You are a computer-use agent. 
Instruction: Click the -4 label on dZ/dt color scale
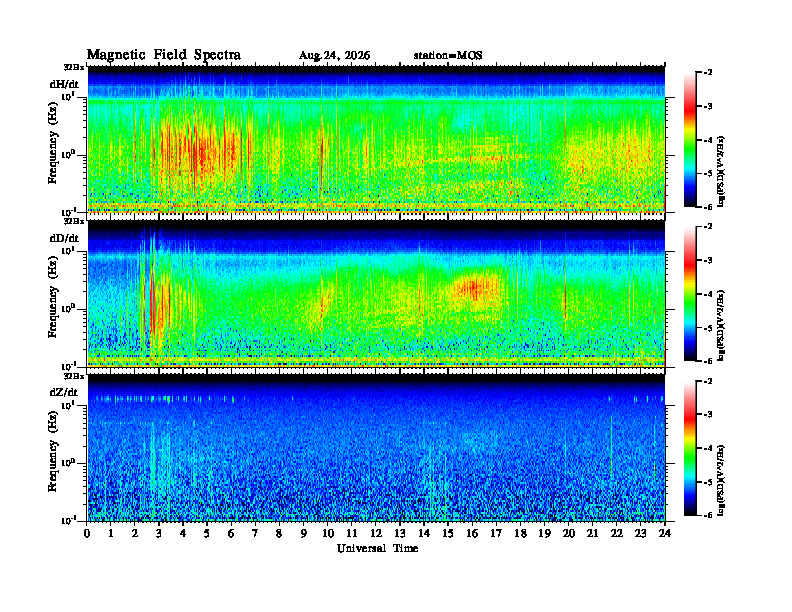tap(708, 448)
